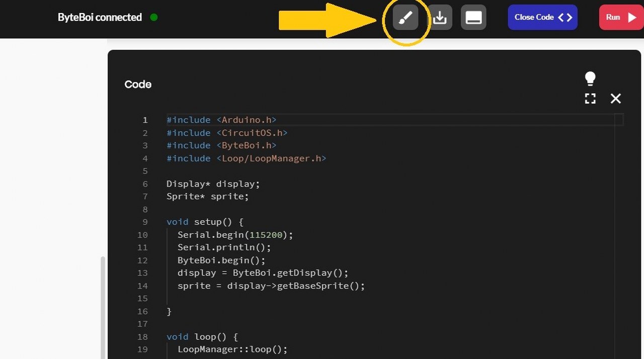Click the Code panel title
This screenshot has height=359, width=644.
tap(138, 84)
